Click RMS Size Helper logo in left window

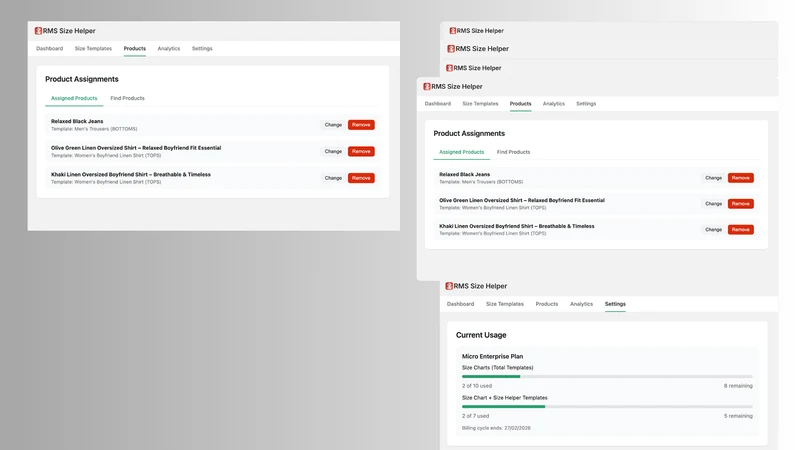(x=38, y=31)
